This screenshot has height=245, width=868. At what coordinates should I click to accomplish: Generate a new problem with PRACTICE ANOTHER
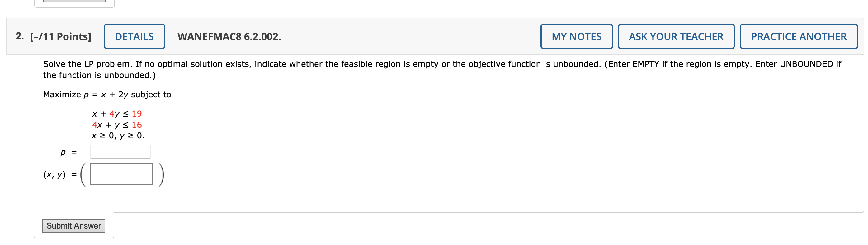798,36
